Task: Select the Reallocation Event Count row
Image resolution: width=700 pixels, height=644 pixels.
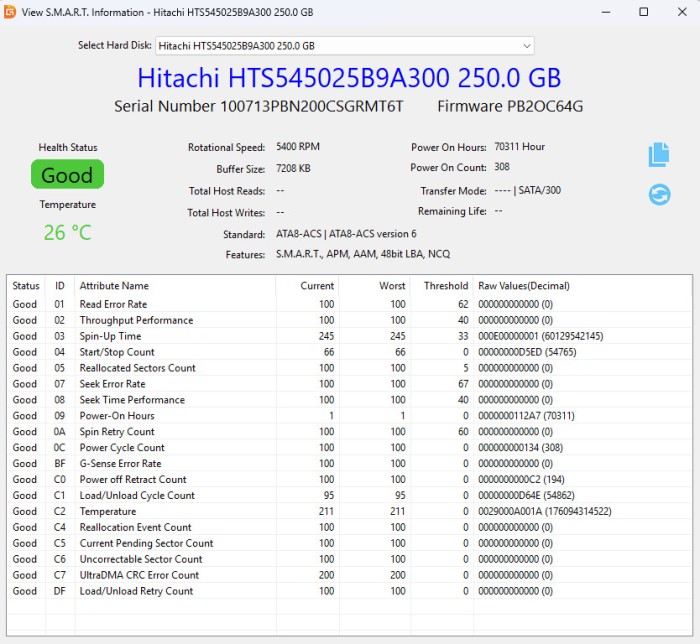Action: 350,527
